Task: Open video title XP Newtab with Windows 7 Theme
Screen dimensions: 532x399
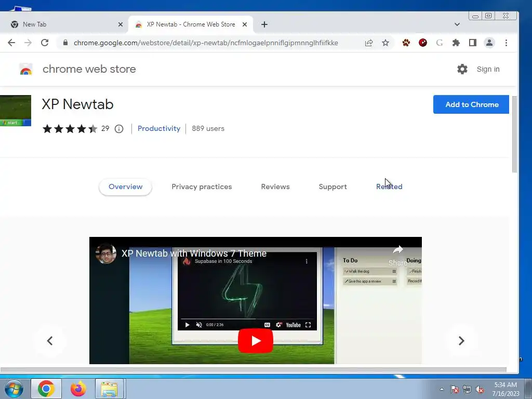Action: 194,253
